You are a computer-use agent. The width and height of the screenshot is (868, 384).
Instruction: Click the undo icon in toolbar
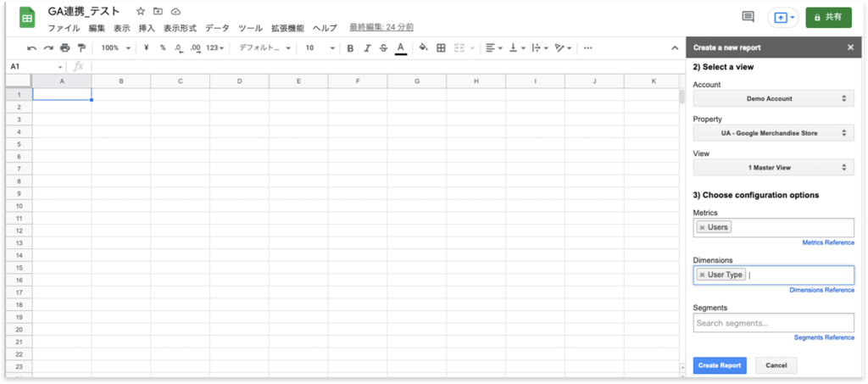tap(32, 48)
